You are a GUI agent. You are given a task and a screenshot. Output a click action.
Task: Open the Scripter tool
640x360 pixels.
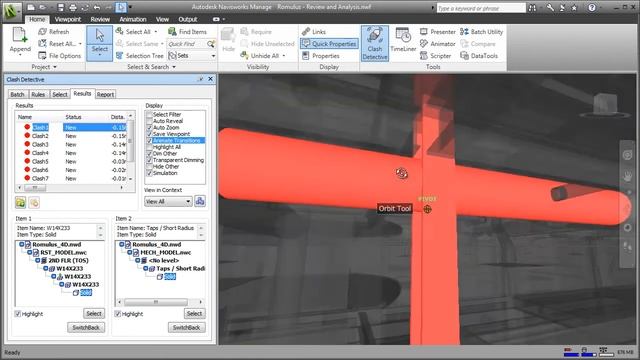point(436,56)
